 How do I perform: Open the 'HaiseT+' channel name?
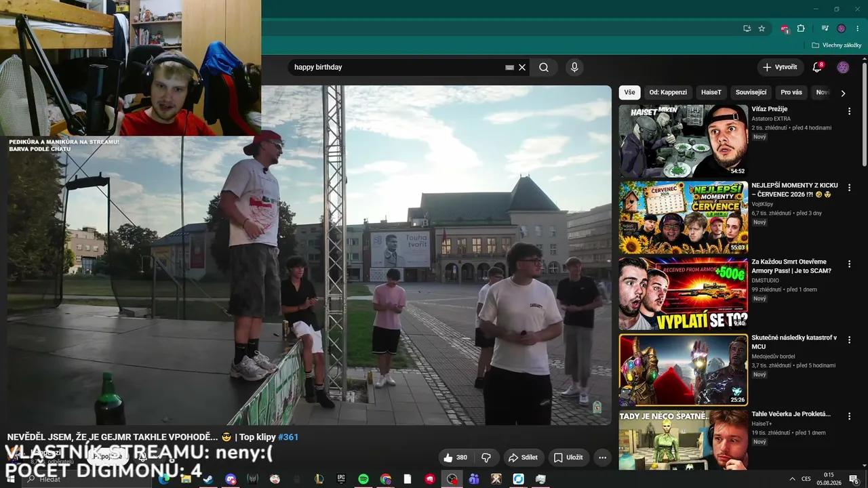760,424
